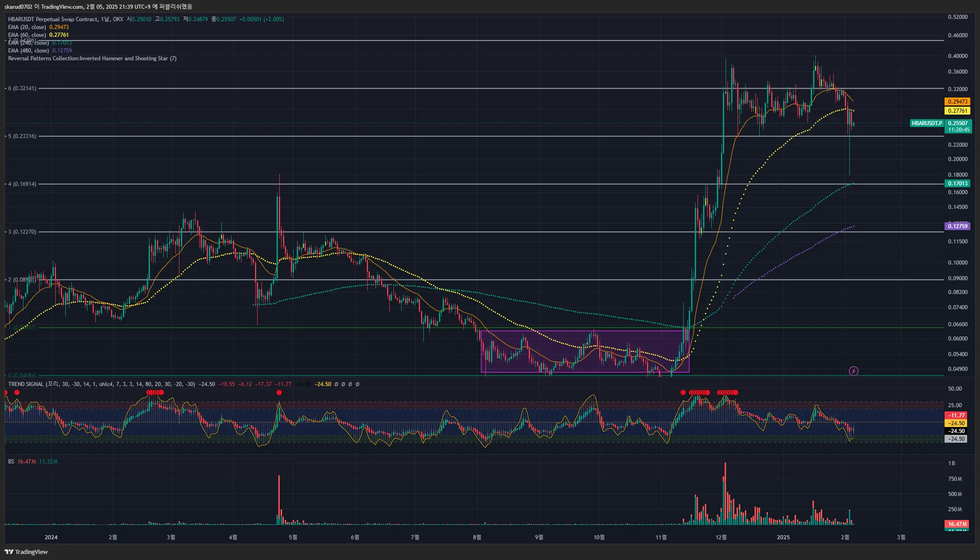Click the TradingView logo in the bottom corner

26,552
